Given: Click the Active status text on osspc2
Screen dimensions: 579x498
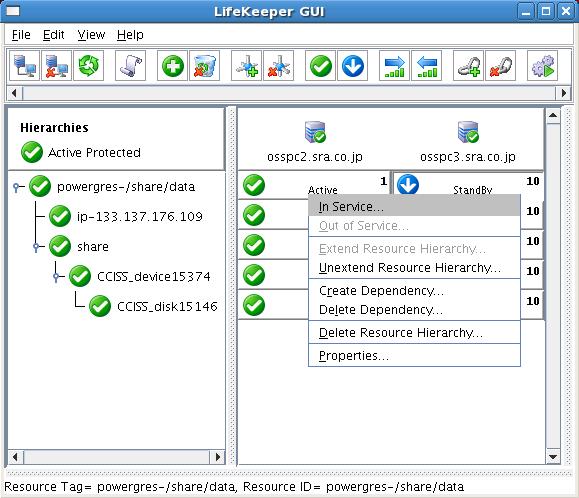Looking at the screenshot, I should pos(323,190).
